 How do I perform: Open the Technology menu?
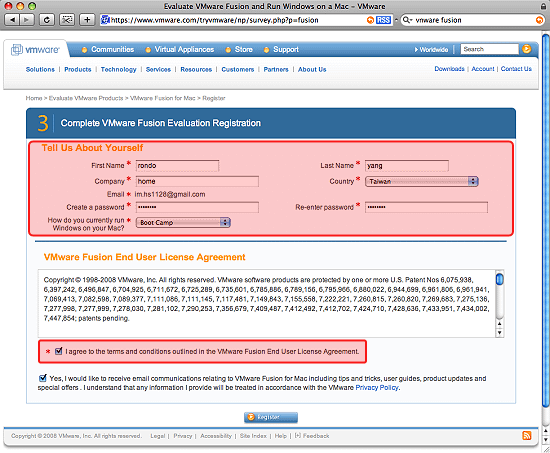[119, 69]
